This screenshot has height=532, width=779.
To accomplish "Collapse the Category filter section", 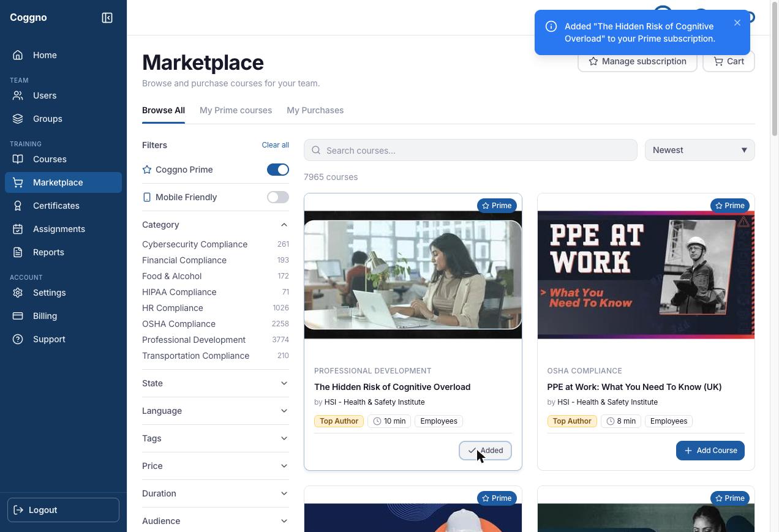I will pyautogui.click(x=216, y=225).
